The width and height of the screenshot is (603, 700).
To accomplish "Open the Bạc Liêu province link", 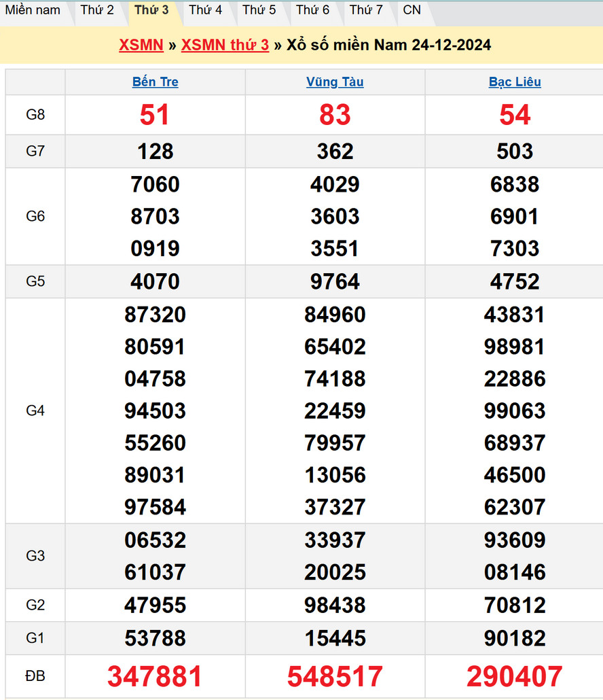I will point(515,82).
